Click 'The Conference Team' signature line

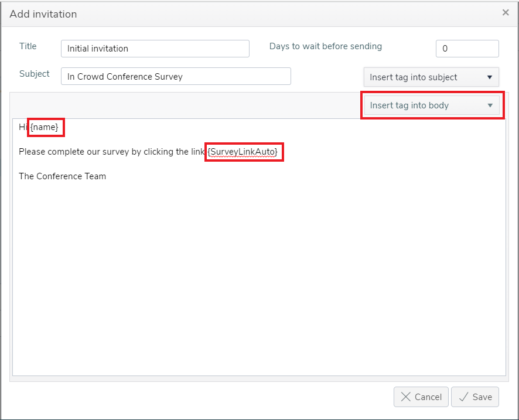62,176
